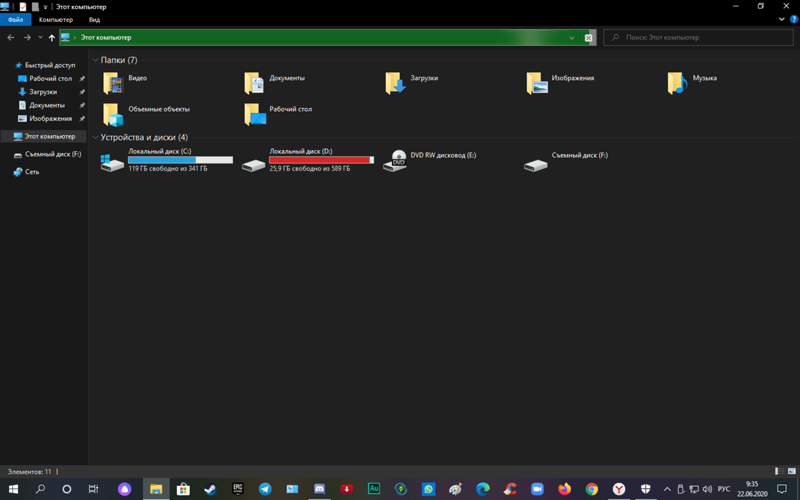The height and width of the screenshot is (500, 800).
Task: Select Съемный диск (F:) in main pane
Action: pos(566,160)
